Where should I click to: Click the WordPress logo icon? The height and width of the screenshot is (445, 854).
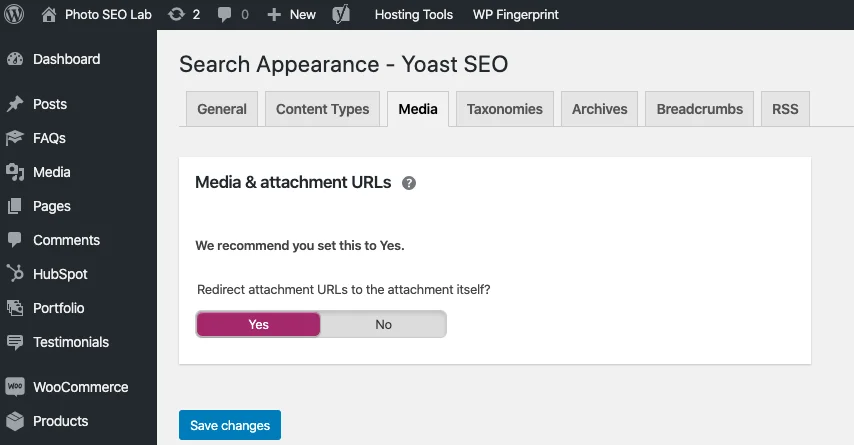pos(14,14)
